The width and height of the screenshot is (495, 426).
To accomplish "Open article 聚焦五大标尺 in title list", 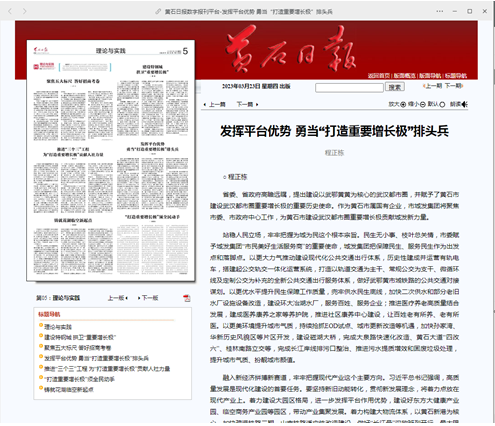I will tap(78, 348).
